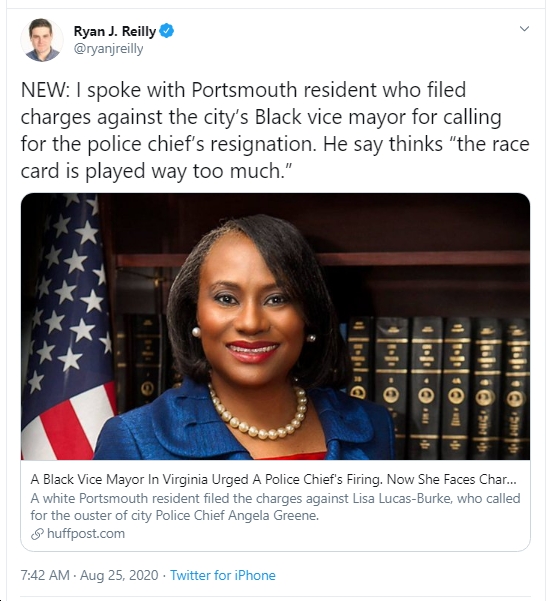Click the tweet text starting with "NEW:"

275,130
